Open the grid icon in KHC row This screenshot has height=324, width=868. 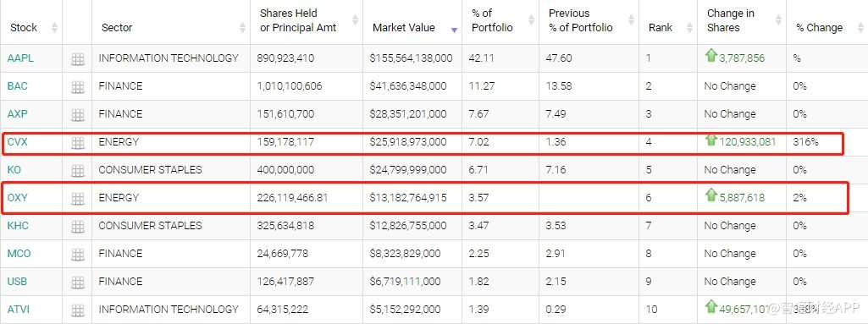point(78,226)
